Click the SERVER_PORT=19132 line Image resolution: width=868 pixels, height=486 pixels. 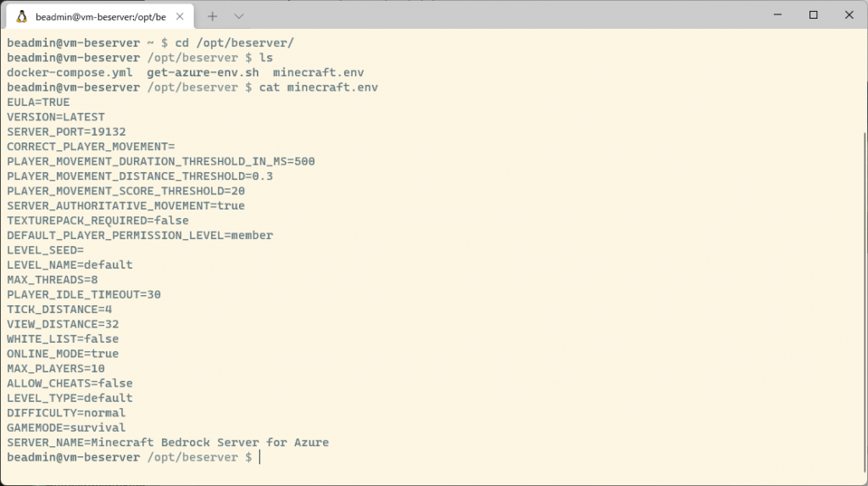[66, 132]
